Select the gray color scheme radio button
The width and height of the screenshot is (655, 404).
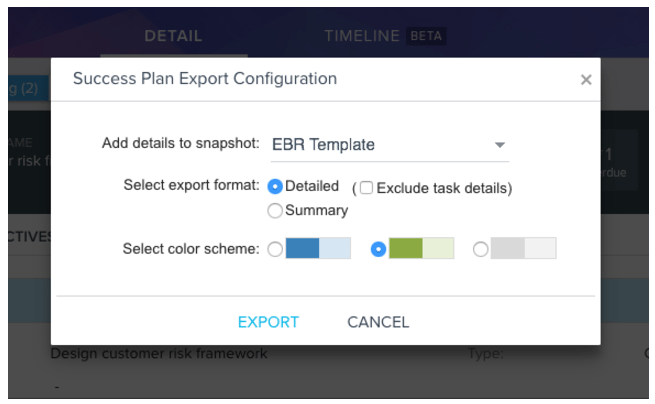[x=481, y=249]
